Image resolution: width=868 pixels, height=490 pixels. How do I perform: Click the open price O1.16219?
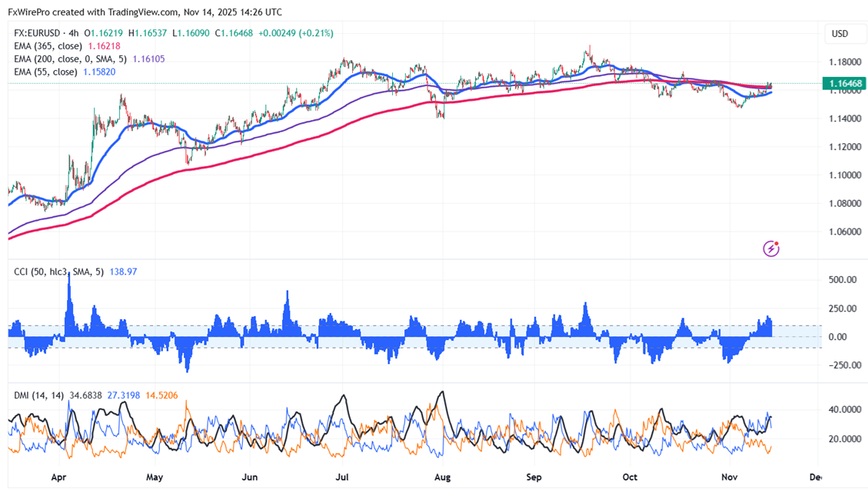pos(104,33)
